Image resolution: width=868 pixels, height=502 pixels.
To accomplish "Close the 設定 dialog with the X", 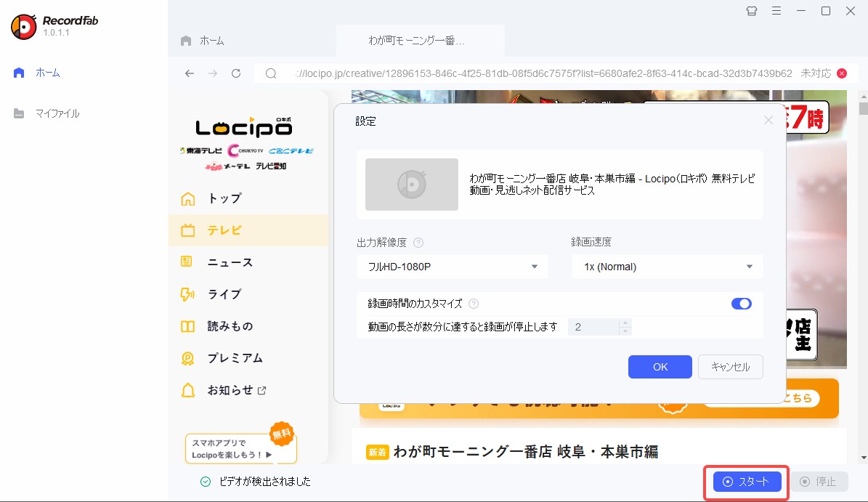I will coord(768,120).
